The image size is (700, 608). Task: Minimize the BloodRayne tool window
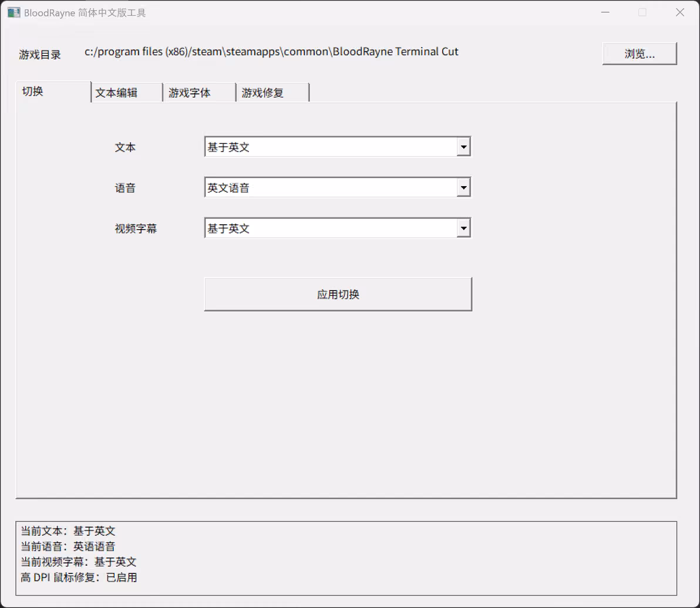605,12
